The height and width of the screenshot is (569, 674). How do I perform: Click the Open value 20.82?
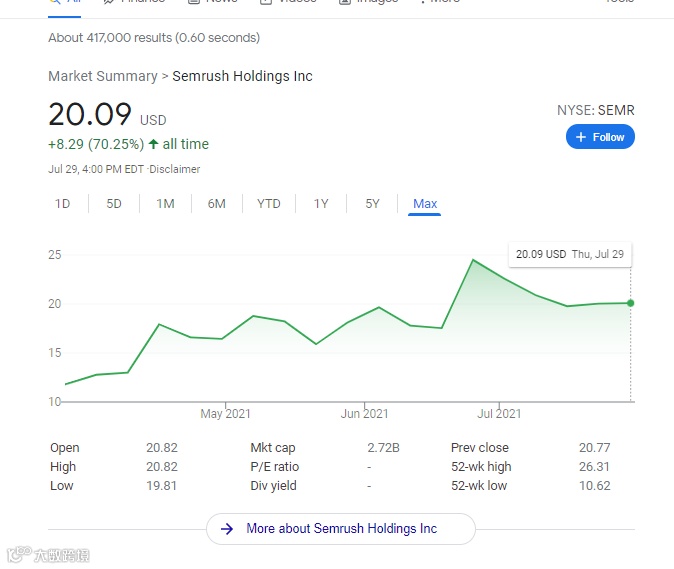pyautogui.click(x=162, y=448)
